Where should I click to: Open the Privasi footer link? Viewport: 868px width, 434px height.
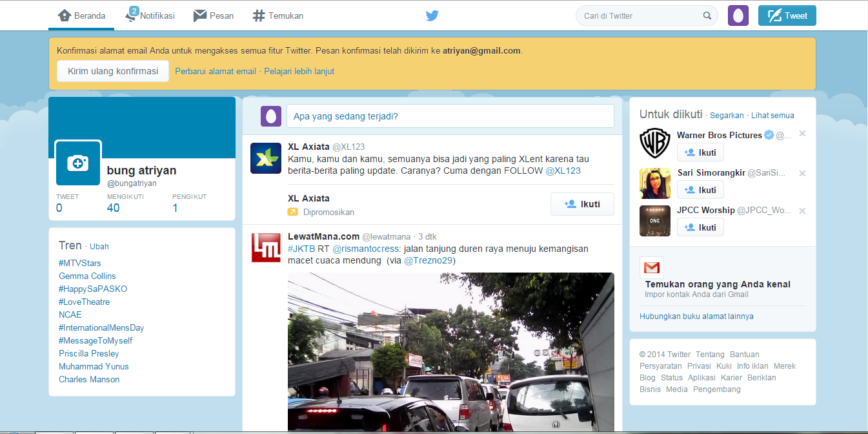(699, 366)
